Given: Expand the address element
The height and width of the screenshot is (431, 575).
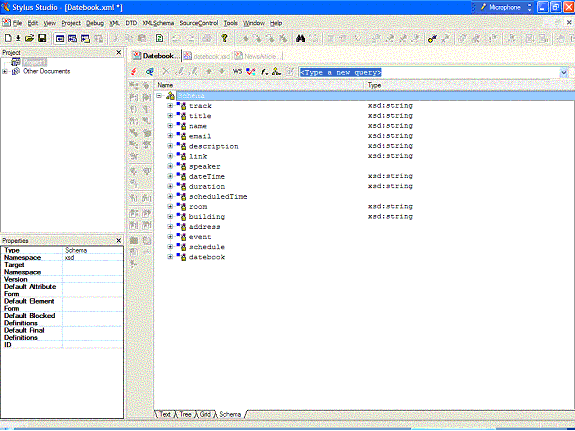Looking at the screenshot, I should 170,227.
